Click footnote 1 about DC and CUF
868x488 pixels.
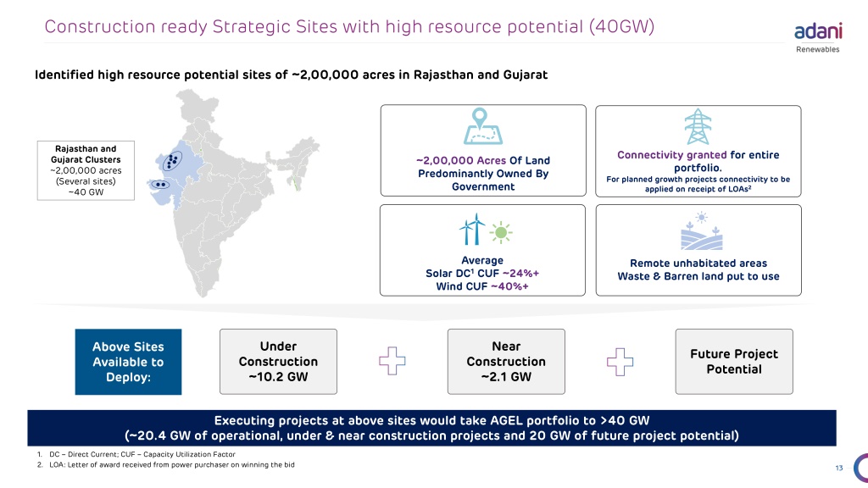136,454
